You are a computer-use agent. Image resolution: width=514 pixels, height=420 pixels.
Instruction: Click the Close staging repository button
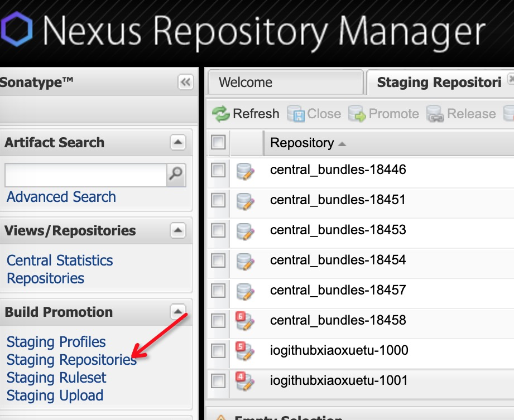[314, 114]
